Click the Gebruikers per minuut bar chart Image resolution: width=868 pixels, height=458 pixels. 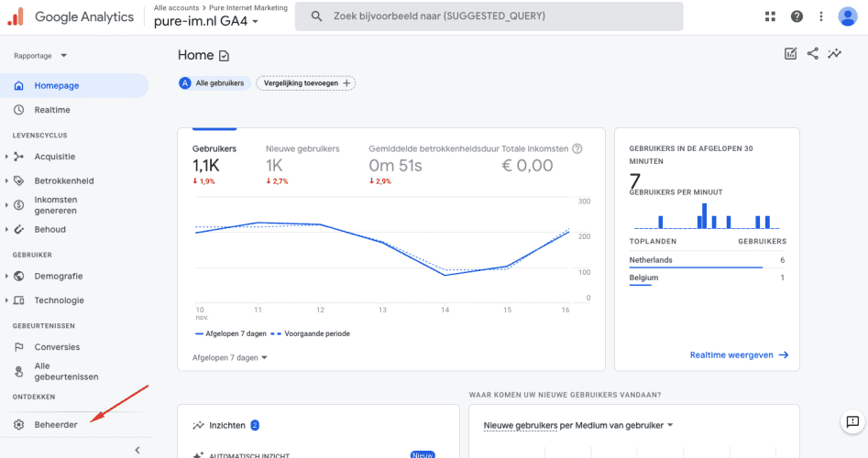pyautogui.click(x=707, y=216)
